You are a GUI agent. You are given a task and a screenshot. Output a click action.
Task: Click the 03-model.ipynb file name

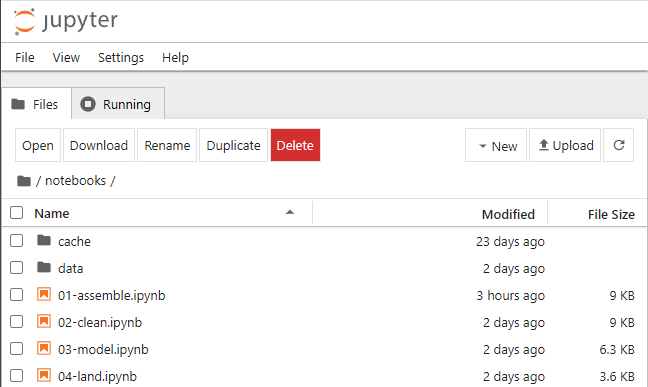(x=103, y=350)
